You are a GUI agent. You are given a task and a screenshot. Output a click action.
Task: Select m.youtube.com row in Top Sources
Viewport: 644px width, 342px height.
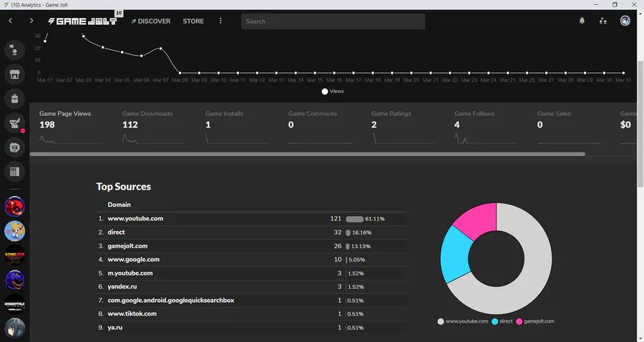[251, 273]
